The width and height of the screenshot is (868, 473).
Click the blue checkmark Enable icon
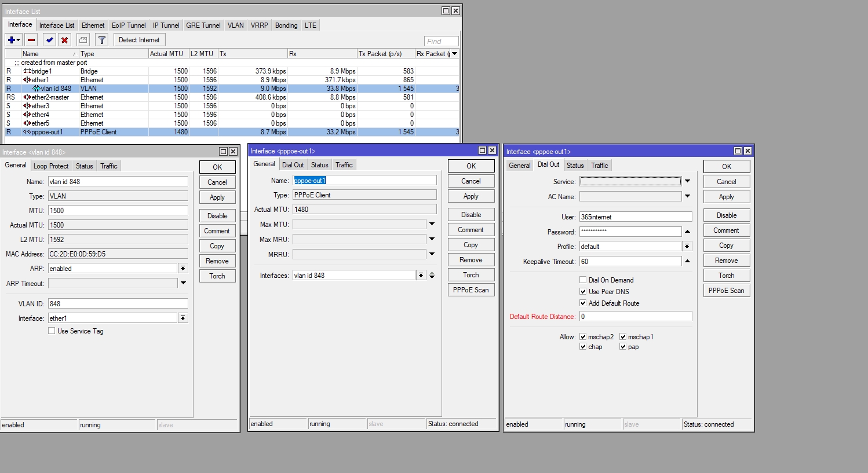(49, 40)
